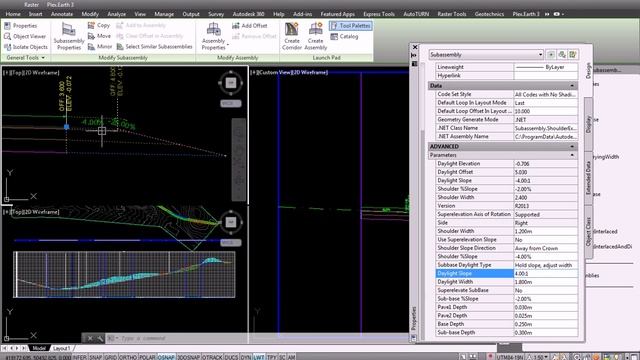Collapse the ADVANCED section in Properties

tap(572, 147)
